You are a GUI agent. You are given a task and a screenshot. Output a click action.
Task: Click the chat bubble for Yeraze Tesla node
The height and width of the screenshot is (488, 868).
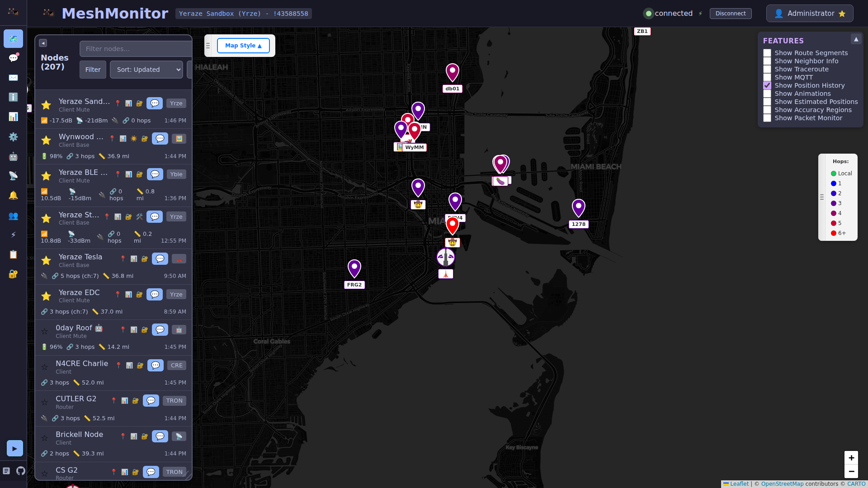point(160,258)
